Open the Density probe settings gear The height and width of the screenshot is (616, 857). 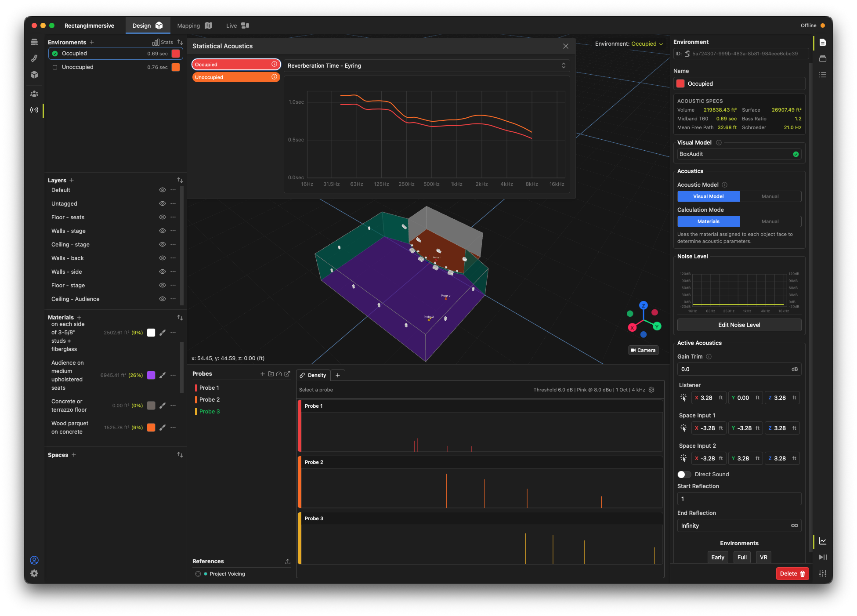[651, 390]
